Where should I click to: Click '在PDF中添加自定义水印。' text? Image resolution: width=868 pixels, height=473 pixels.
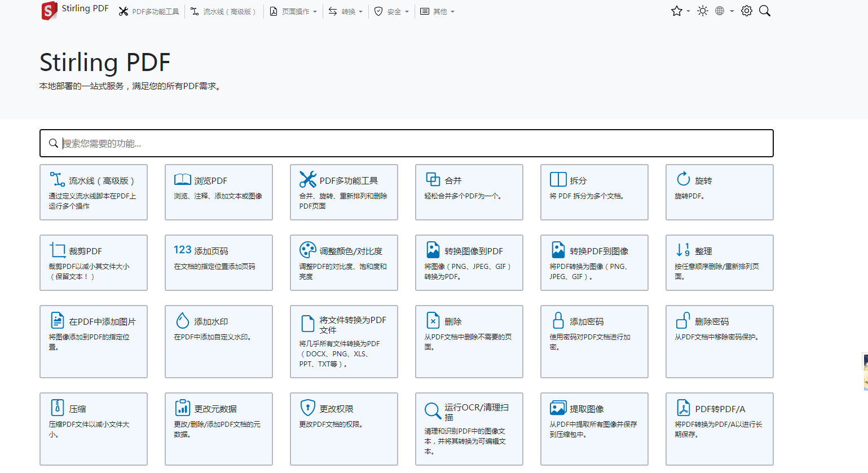pyautogui.click(x=213, y=337)
